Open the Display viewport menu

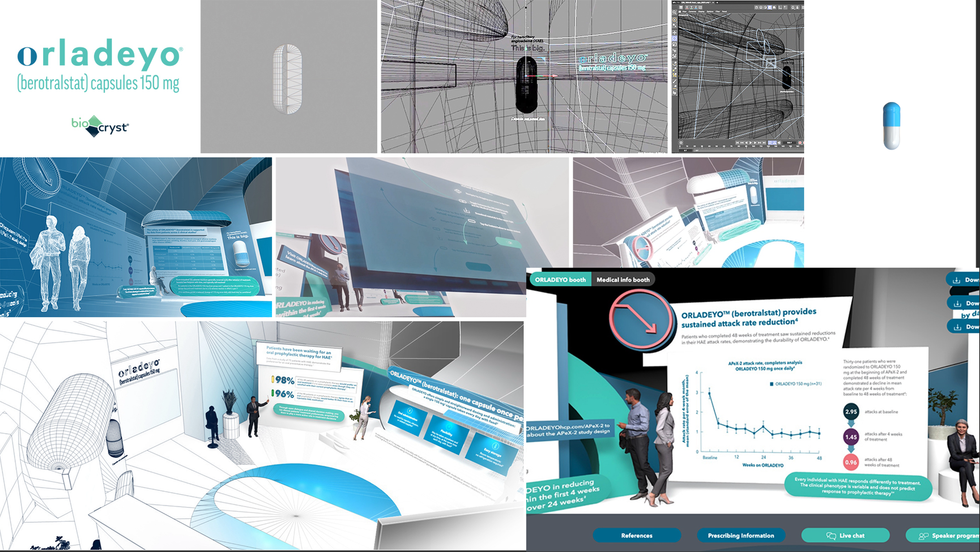701,12
